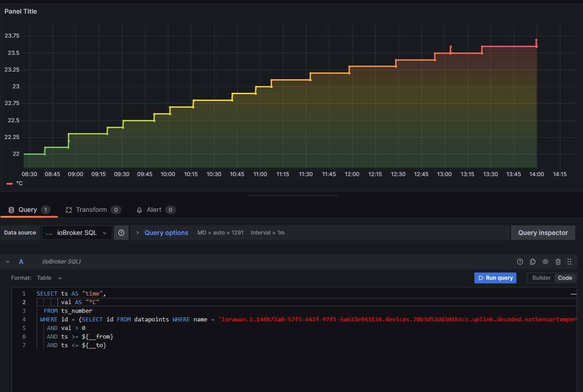Open the Query inspector
Image resolution: width=583 pixels, height=392 pixels.
tap(543, 233)
